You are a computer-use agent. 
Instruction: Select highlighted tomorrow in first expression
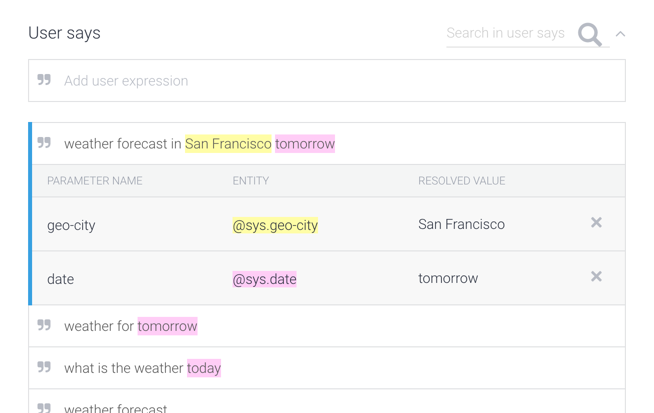305,144
